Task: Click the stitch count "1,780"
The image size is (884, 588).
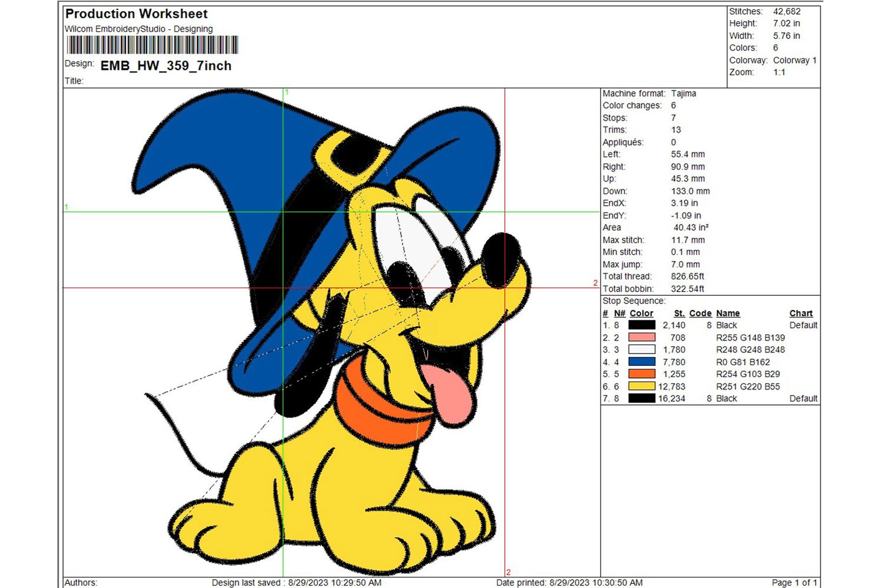Action: (674, 349)
